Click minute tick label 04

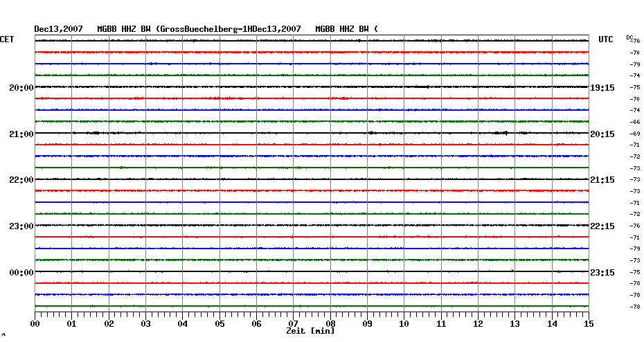pos(183,324)
